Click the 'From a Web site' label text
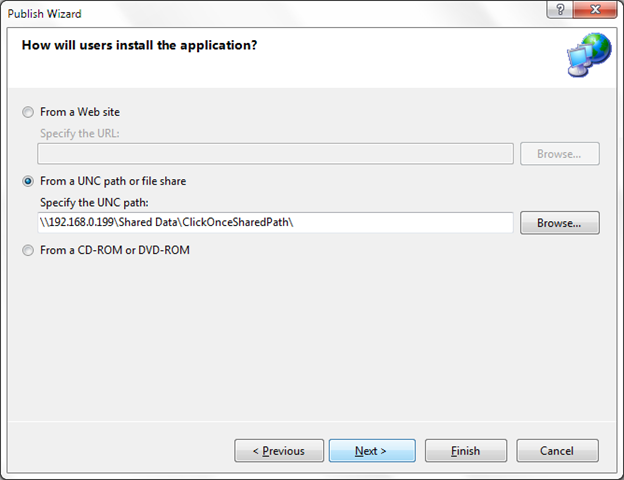This screenshot has width=624, height=480. [80, 112]
